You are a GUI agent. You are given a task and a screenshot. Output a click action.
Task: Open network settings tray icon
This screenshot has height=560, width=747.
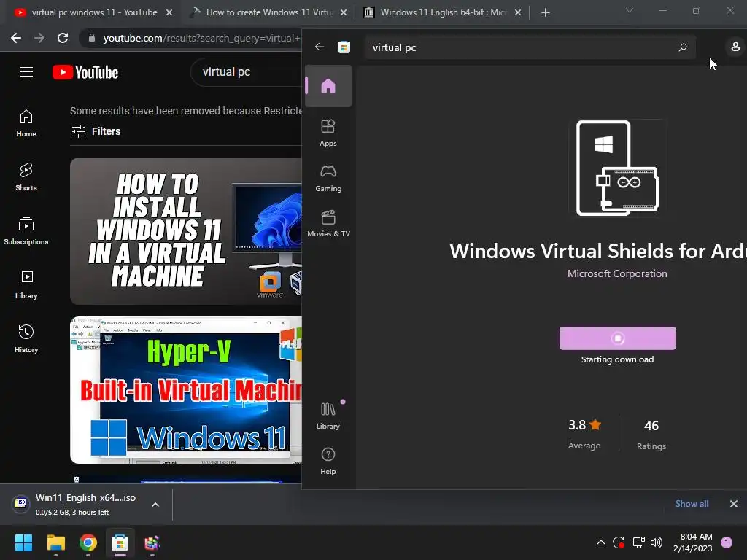tap(638, 542)
